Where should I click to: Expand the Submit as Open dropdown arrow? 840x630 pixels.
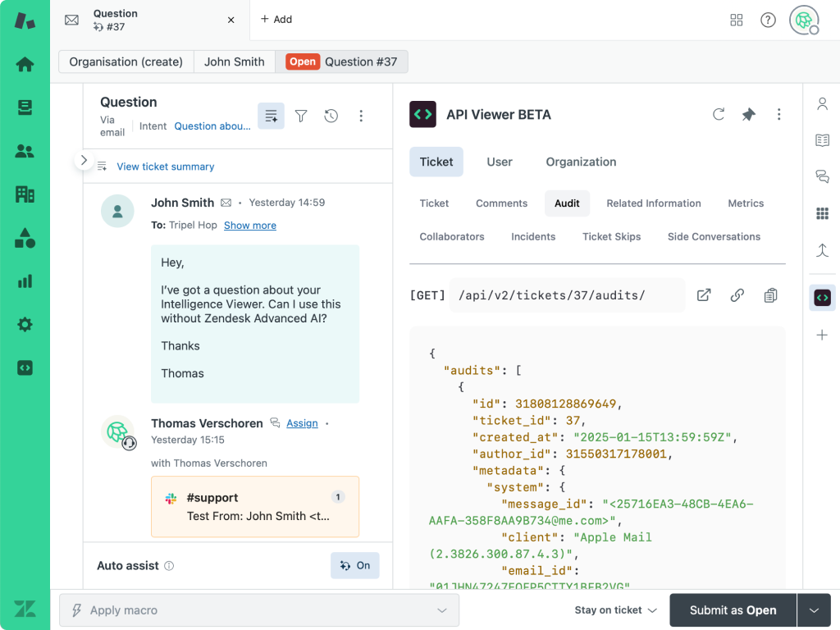[x=814, y=610]
